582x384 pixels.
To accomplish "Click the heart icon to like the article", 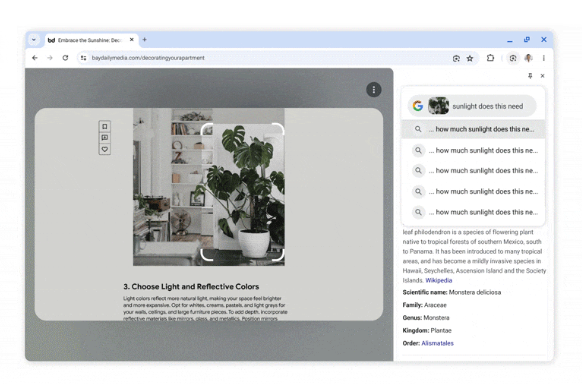I will coord(105,149).
